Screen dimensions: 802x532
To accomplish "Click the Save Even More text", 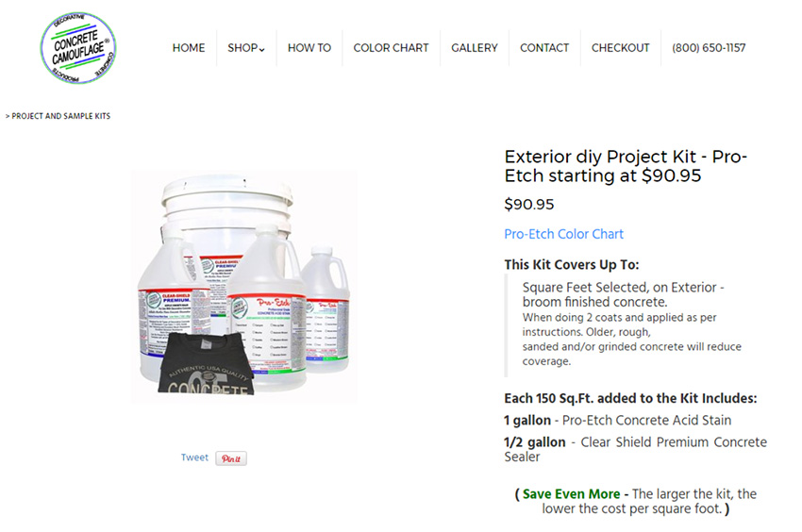I will [572, 493].
